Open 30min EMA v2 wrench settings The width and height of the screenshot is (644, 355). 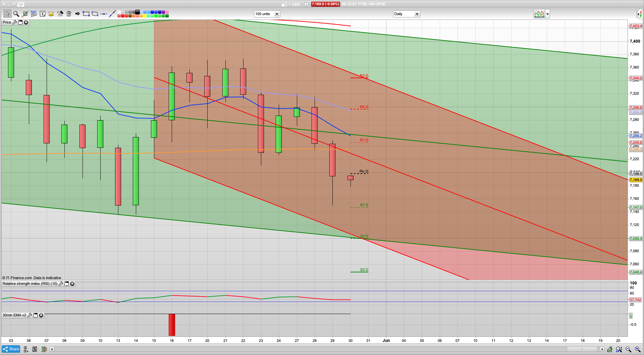30,315
